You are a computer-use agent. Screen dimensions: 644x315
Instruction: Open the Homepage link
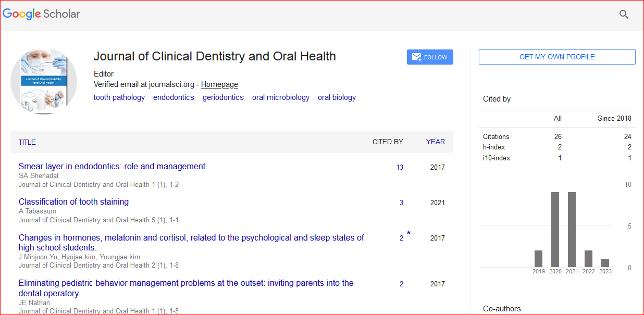point(219,84)
